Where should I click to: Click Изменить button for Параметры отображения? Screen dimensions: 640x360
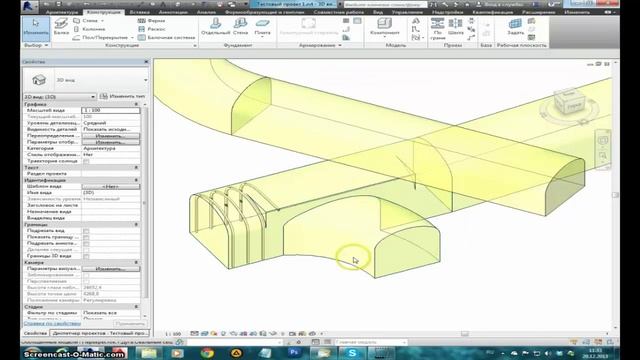pos(111,142)
